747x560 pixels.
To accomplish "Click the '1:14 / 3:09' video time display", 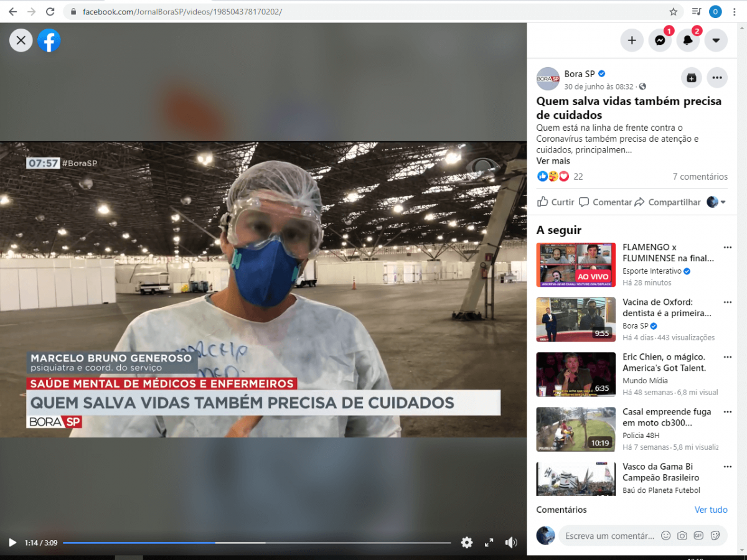I will coord(41,543).
